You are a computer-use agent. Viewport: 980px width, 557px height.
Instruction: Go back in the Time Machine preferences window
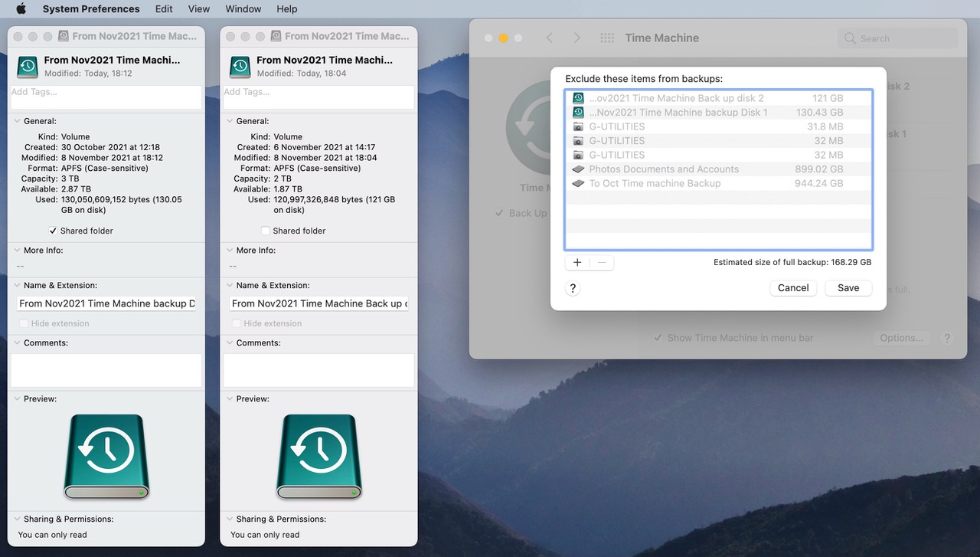(549, 38)
